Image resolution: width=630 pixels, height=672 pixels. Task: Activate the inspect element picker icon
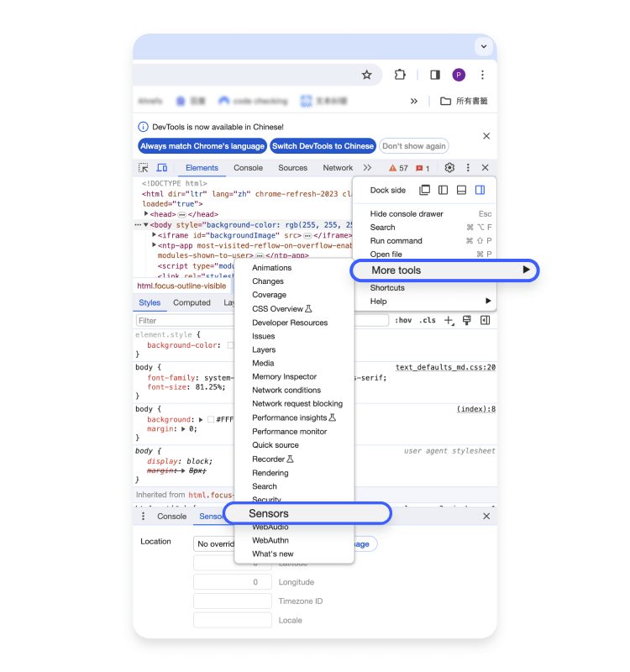143,167
